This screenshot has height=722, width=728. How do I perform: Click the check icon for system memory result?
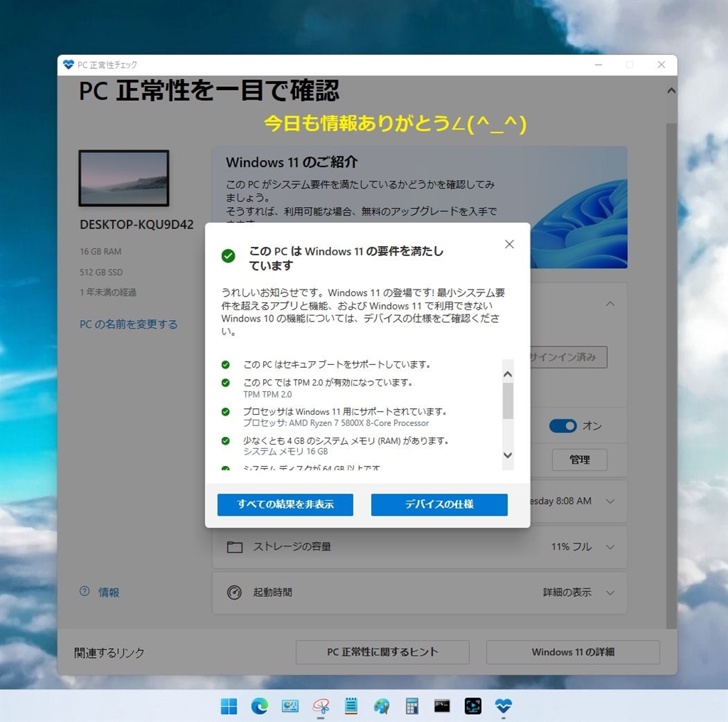(225, 441)
